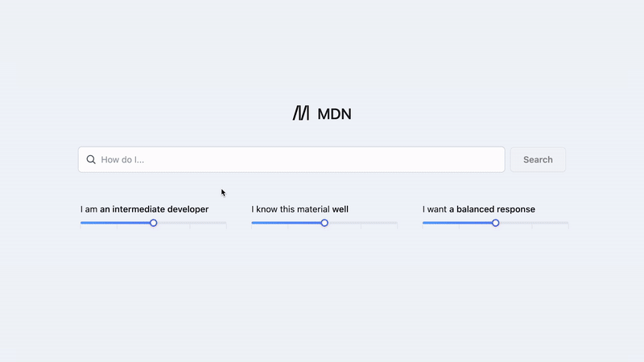Click the developer level slider handle
The image size is (644, 362).
coord(154,223)
